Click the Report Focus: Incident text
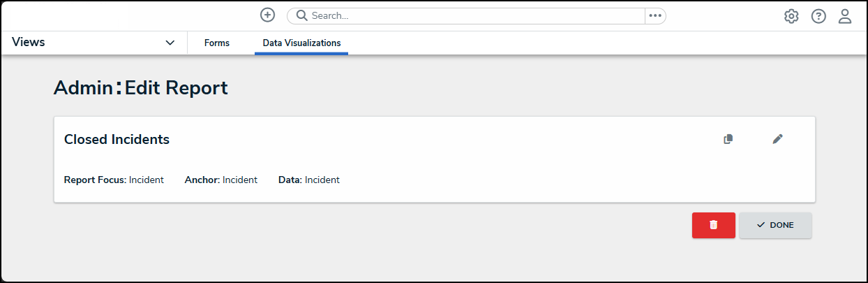 [114, 180]
